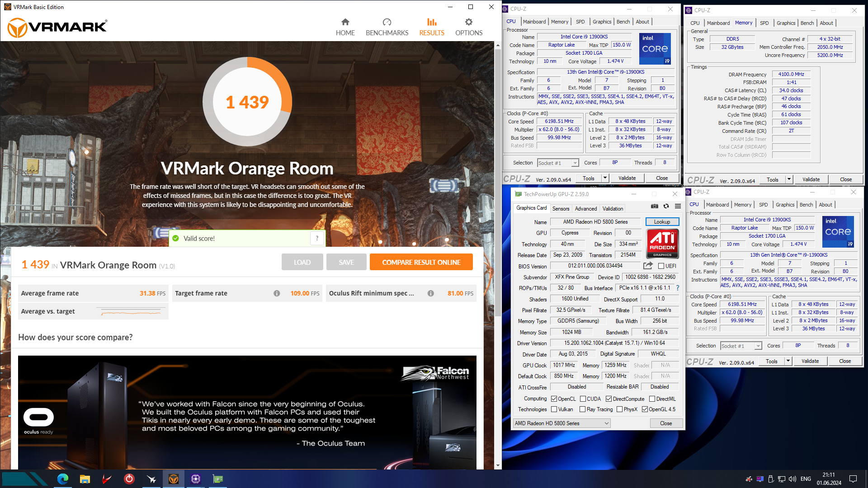The width and height of the screenshot is (868, 488).
Task: Click the valid score help question mark
Action: point(317,238)
